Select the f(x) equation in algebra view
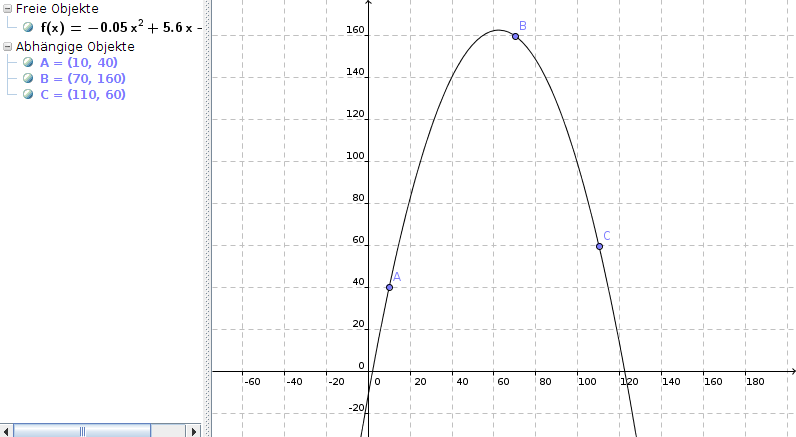Screen dimensions: 796x437 click(120, 28)
